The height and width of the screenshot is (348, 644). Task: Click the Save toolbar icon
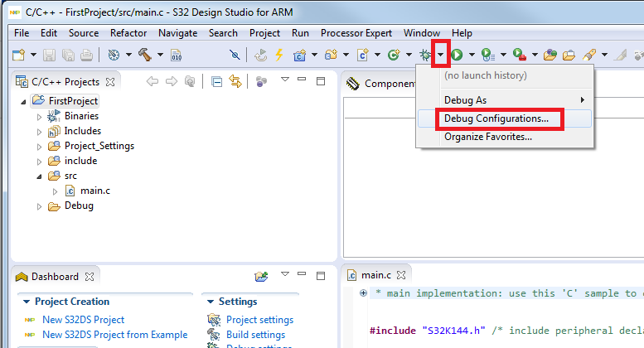(49, 55)
